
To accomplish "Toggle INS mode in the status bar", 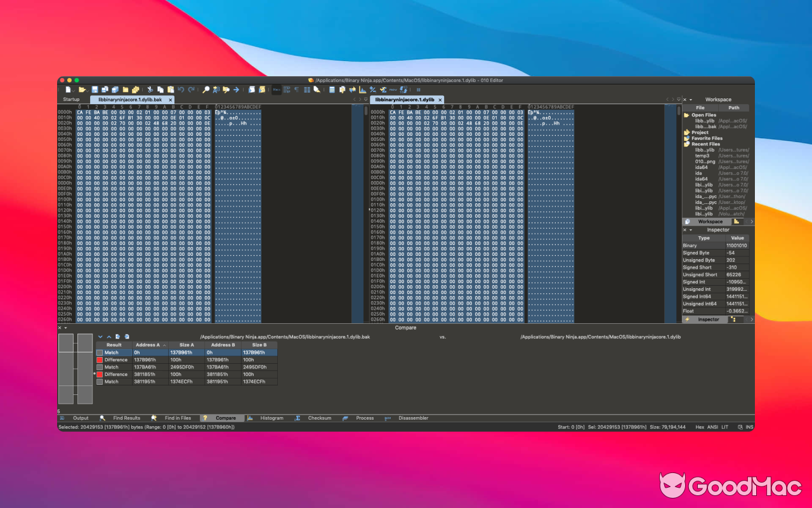I will coord(749,427).
